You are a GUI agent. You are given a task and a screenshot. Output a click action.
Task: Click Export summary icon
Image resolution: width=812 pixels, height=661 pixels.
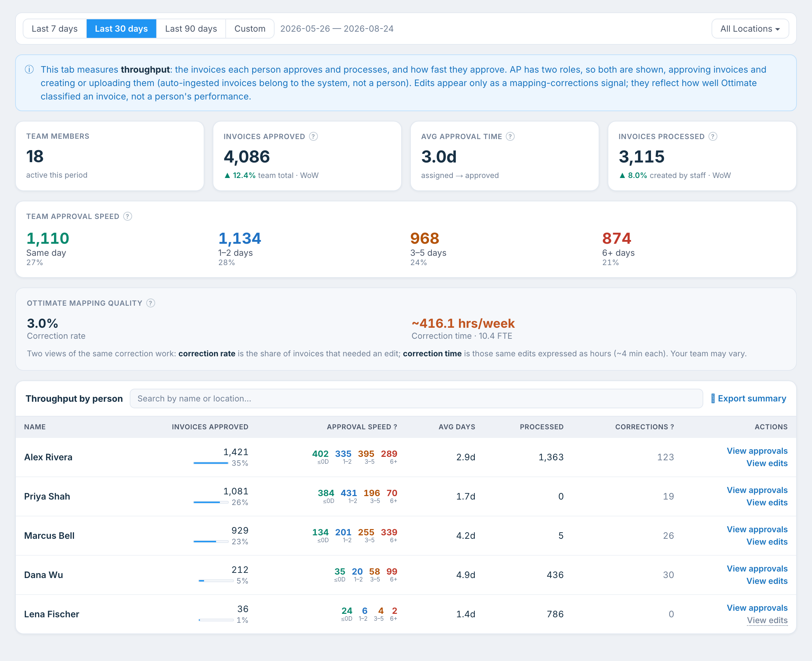click(713, 399)
